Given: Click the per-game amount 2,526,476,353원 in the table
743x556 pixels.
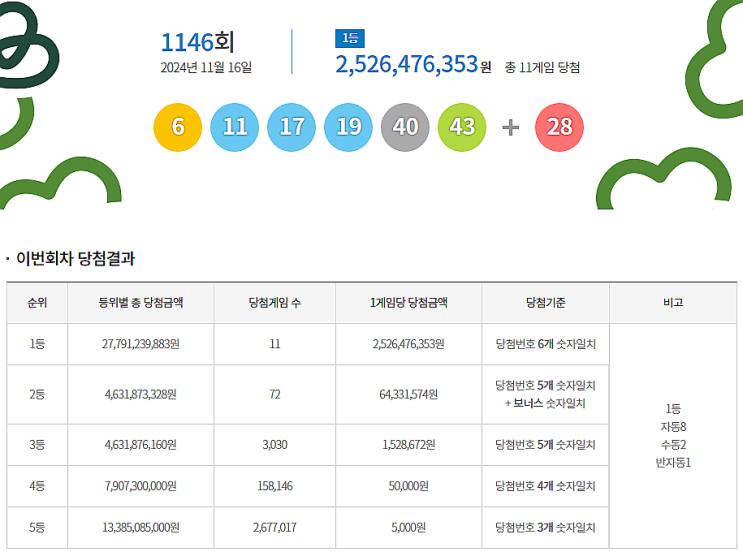Looking at the screenshot, I should coord(408,344).
